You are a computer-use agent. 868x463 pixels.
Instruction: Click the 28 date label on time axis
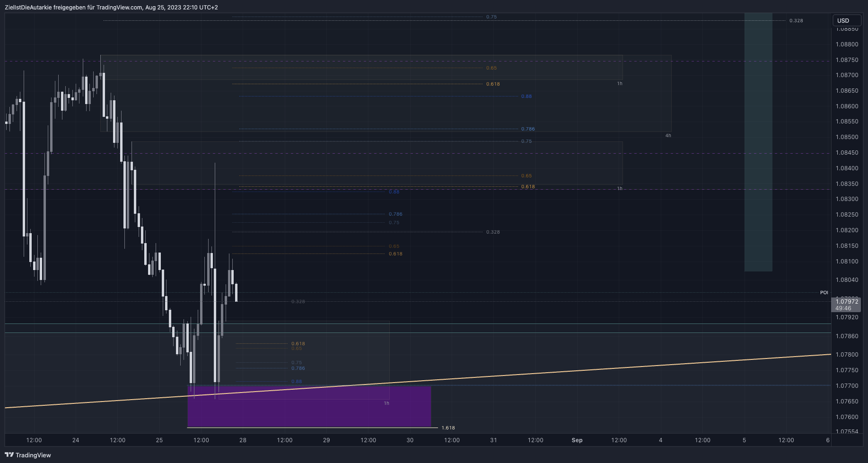pos(243,440)
